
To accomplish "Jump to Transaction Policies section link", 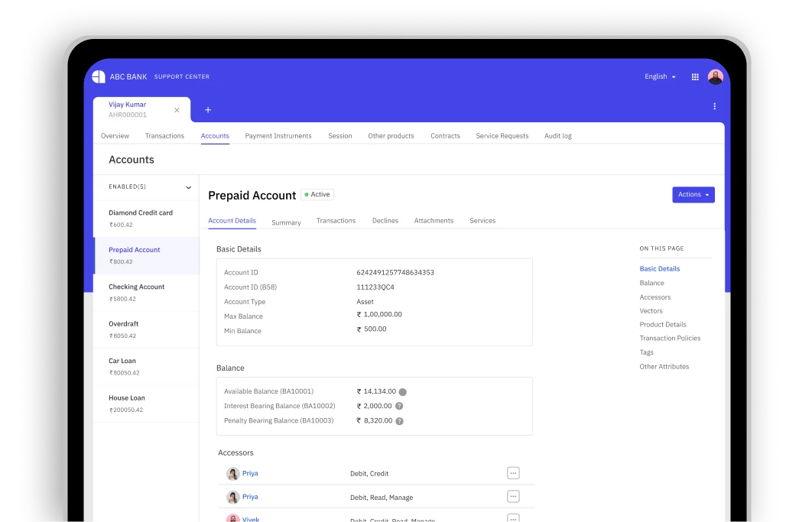I will pos(670,338).
